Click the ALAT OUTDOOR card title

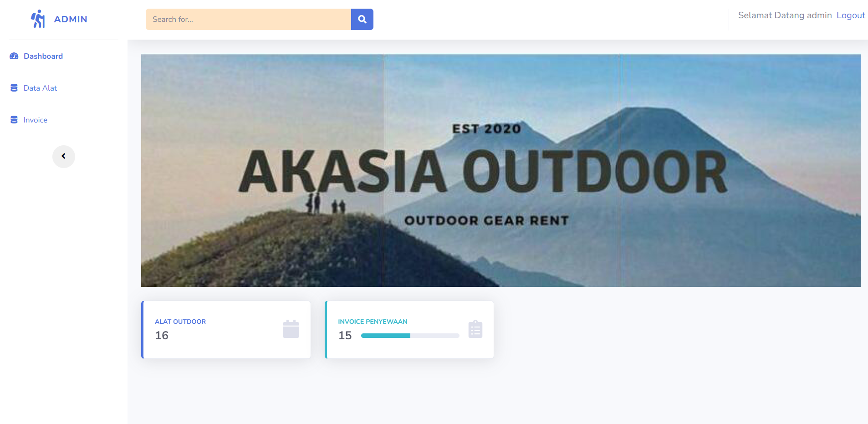pos(180,322)
